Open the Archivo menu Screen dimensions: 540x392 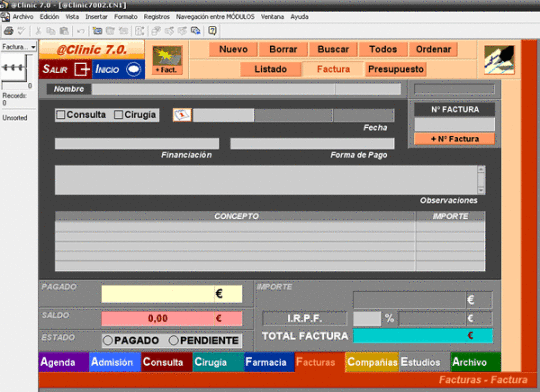point(23,17)
